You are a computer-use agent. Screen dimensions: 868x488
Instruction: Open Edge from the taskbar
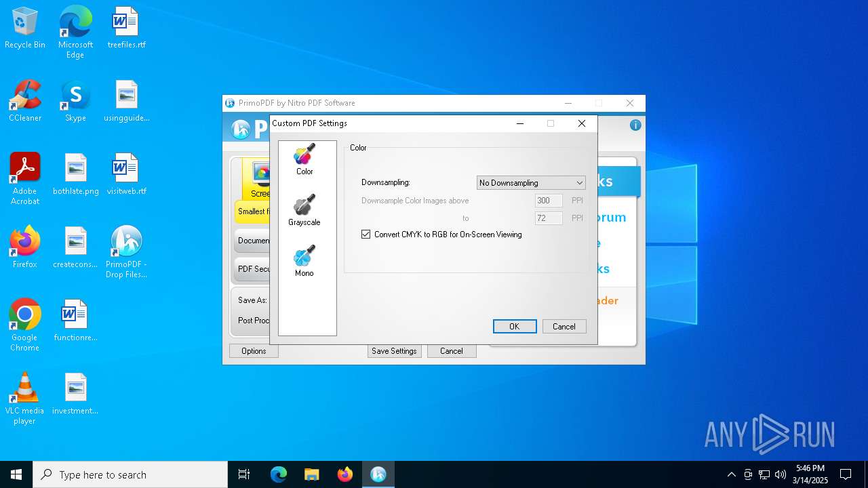tap(279, 474)
